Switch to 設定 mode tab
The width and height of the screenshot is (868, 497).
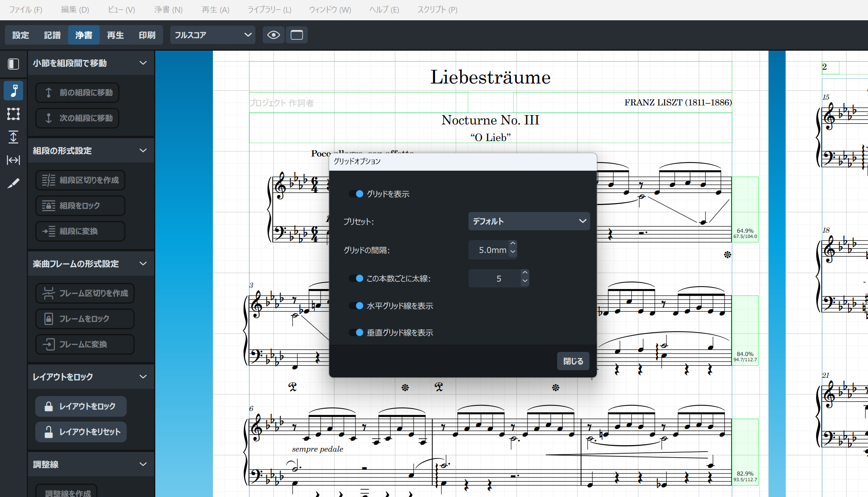[21, 35]
